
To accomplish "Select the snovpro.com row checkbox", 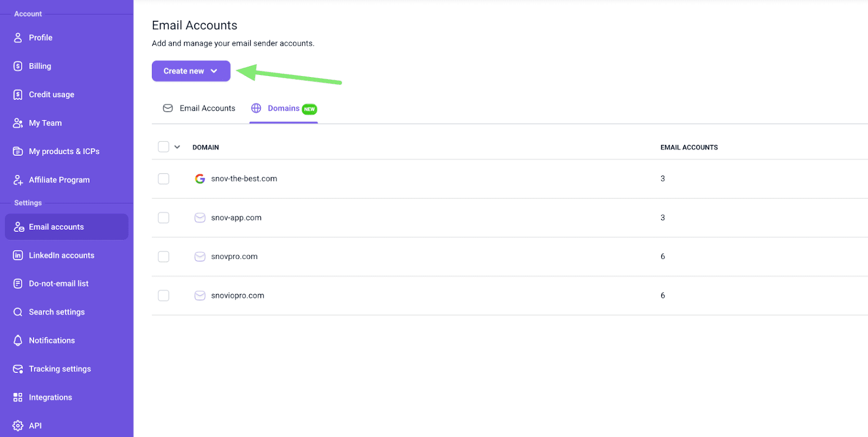I will point(163,256).
